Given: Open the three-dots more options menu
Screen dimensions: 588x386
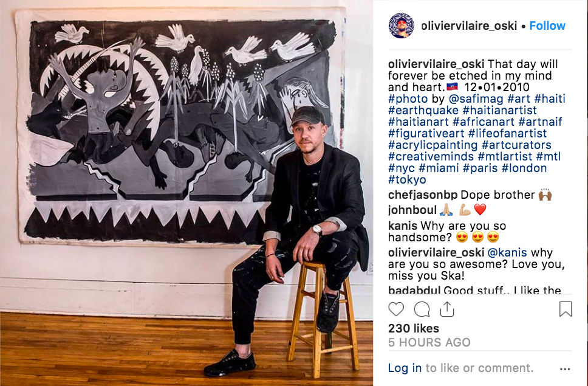Looking at the screenshot, I should tap(565, 369).
